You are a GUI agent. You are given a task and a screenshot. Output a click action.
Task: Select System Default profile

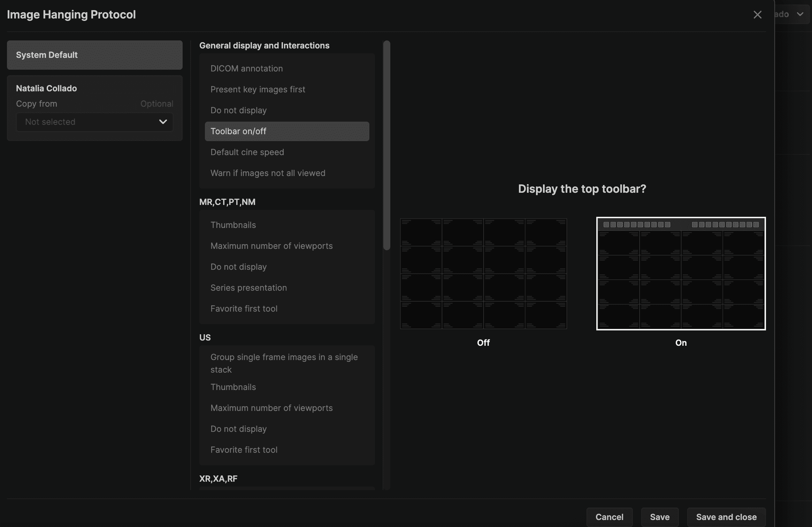point(94,55)
